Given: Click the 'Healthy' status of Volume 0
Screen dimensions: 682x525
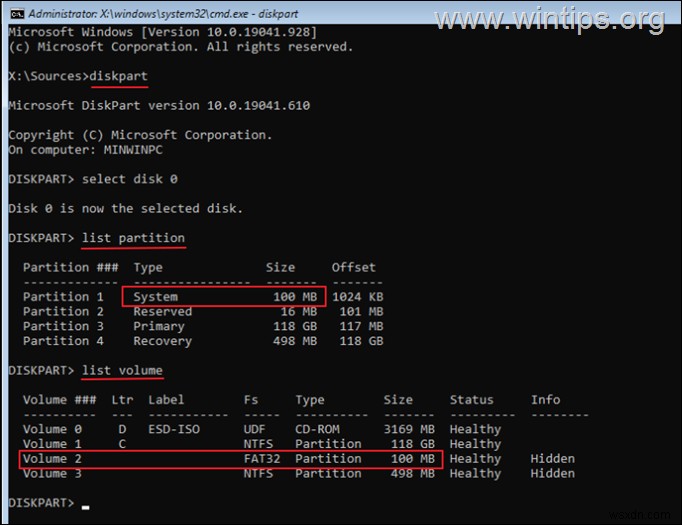Looking at the screenshot, I should pos(475,430).
